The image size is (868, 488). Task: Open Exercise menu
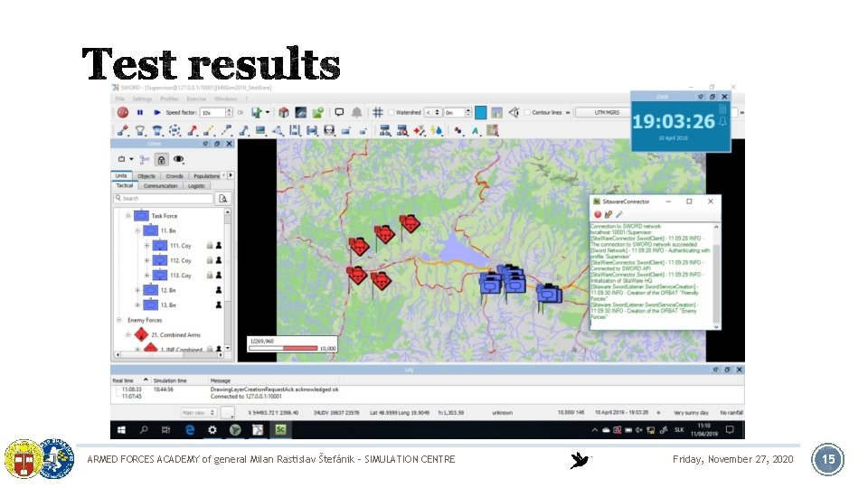[x=196, y=99]
